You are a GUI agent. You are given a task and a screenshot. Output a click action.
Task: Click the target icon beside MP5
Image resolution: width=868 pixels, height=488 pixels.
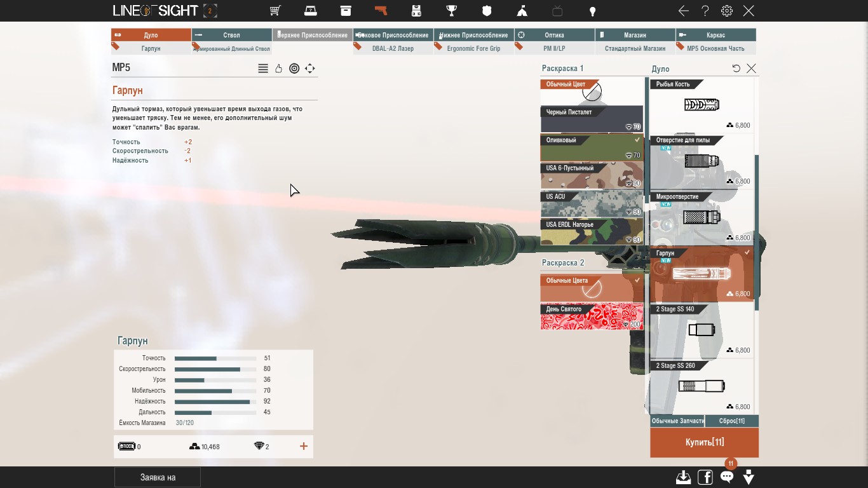point(294,69)
